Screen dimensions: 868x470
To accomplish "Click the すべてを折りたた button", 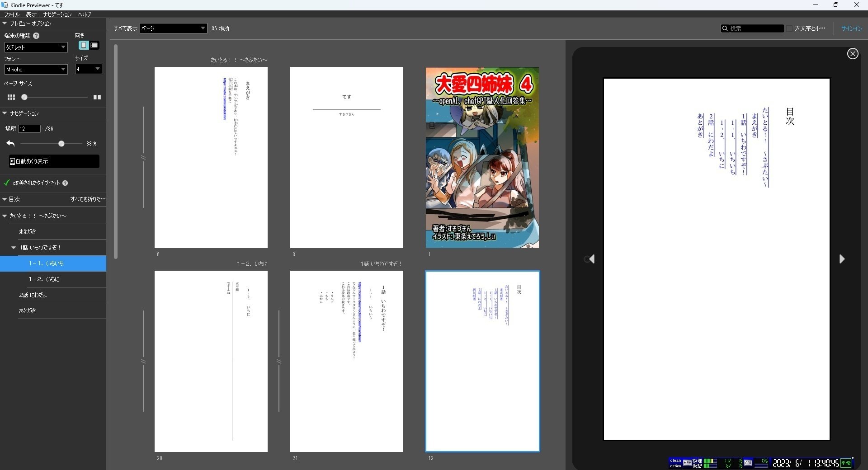I will pyautogui.click(x=87, y=199).
